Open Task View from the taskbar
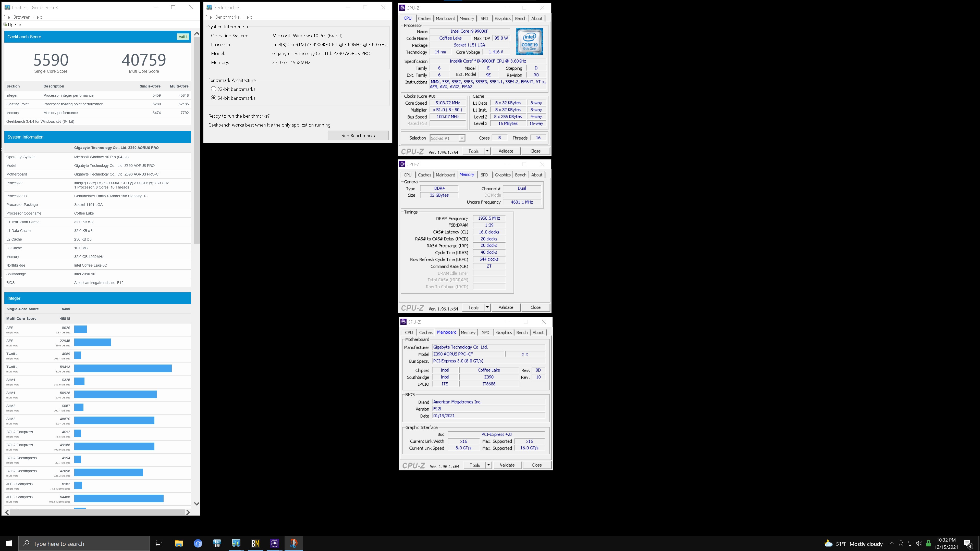This screenshot has height=551, width=980. (x=160, y=543)
